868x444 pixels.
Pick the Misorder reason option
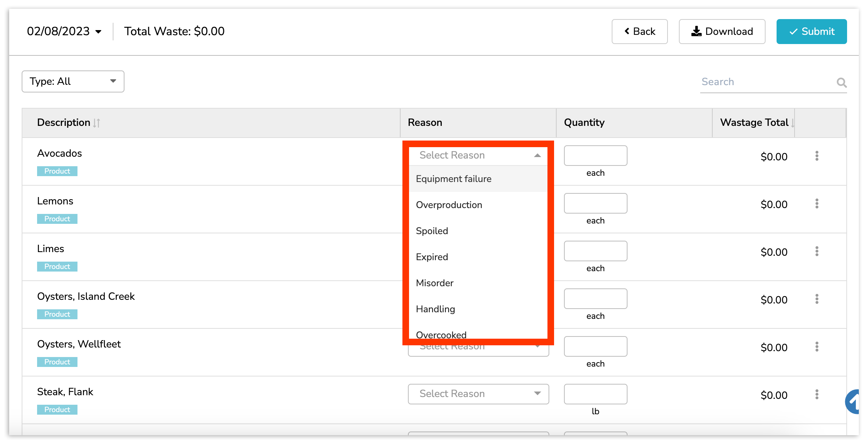coord(435,283)
